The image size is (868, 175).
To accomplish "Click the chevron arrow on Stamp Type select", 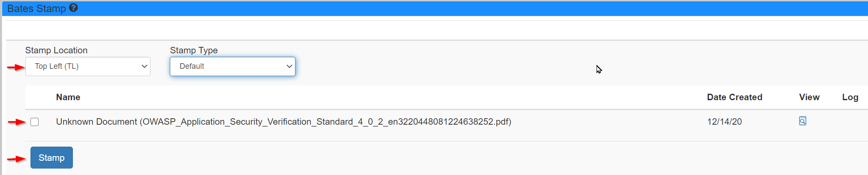I will (289, 67).
